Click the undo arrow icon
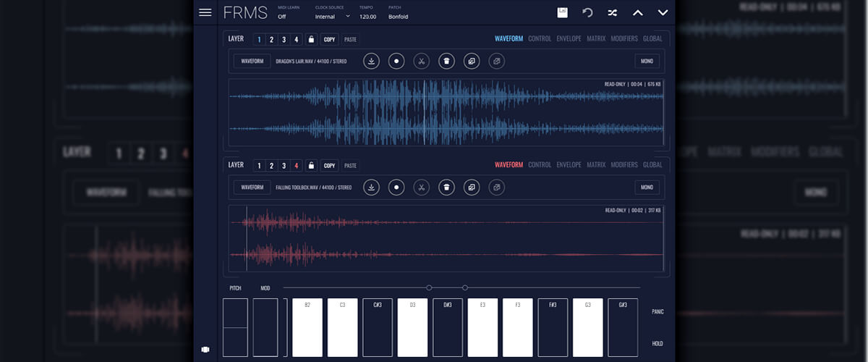The height and width of the screenshot is (362, 868). [587, 12]
